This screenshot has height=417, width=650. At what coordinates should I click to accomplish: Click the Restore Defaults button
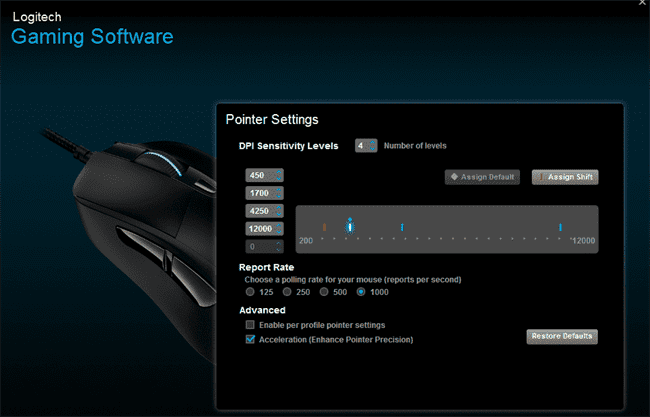(562, 337)
